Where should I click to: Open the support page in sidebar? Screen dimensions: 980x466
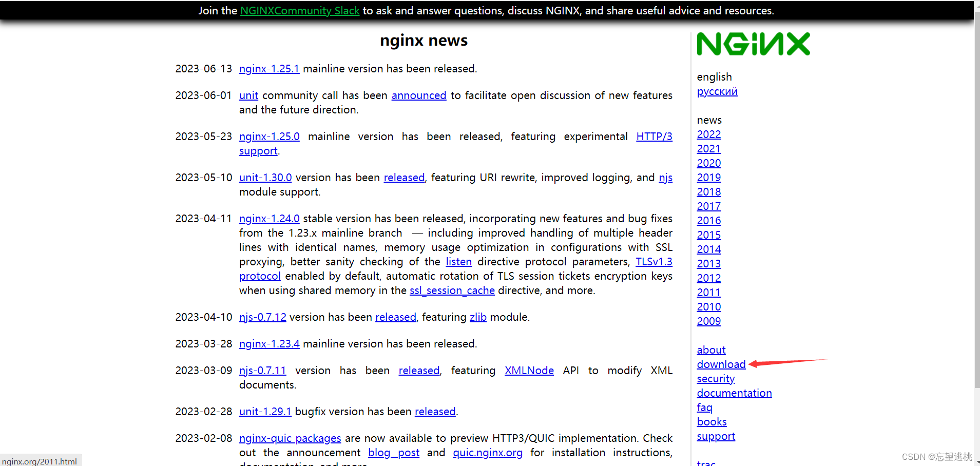click(x=716, y=436)
